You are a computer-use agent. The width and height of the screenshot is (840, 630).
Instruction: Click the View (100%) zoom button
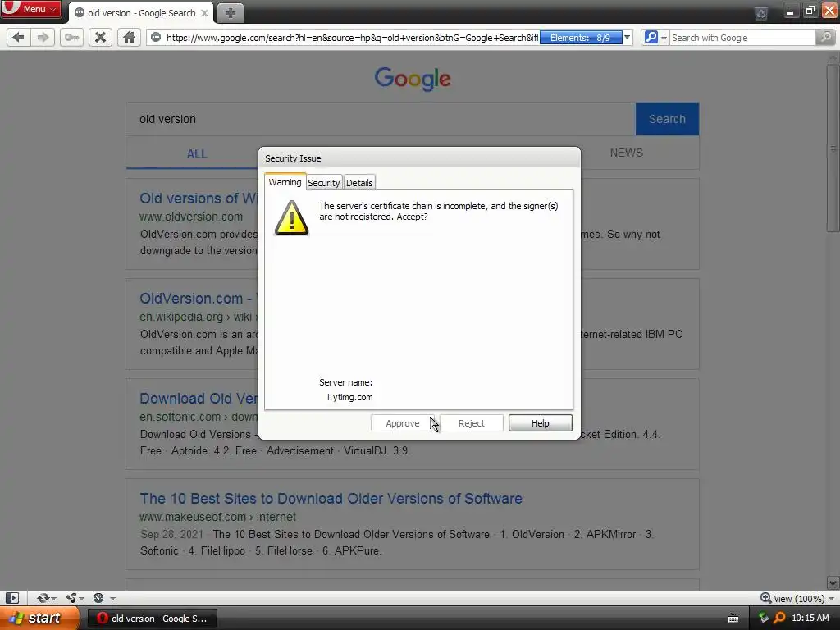(792, 598)
